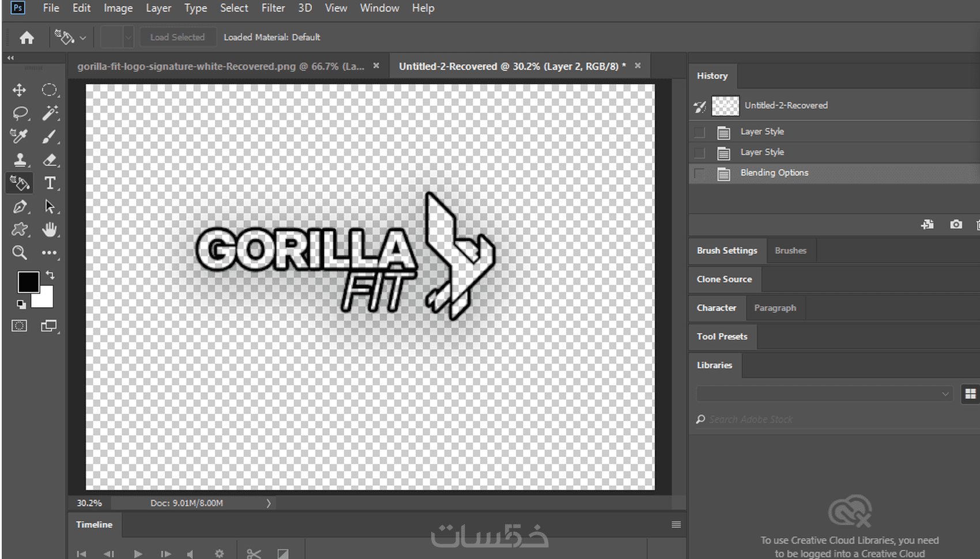Click the Photoshop logo icon
980x559 pixels.
(18, 8)
